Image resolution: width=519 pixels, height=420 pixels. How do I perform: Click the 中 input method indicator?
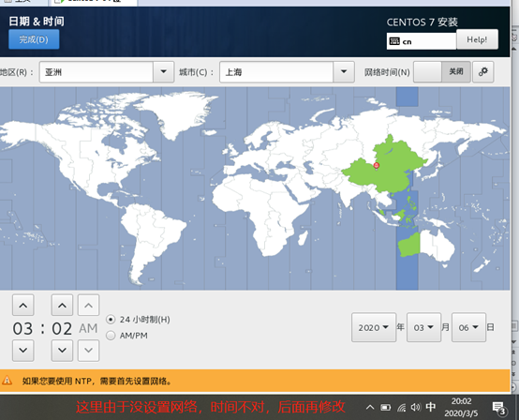pyautogui.click(x=431, y=407)
